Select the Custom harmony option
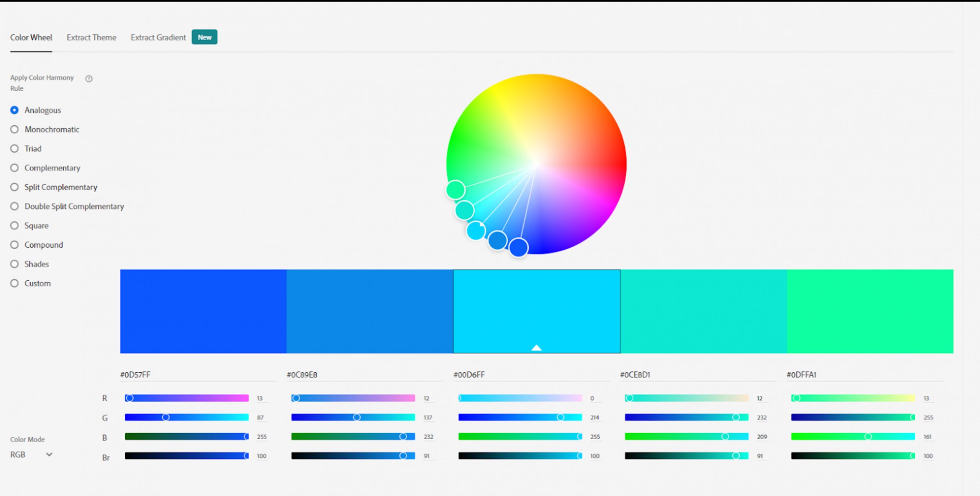 [x=15, y=283]
